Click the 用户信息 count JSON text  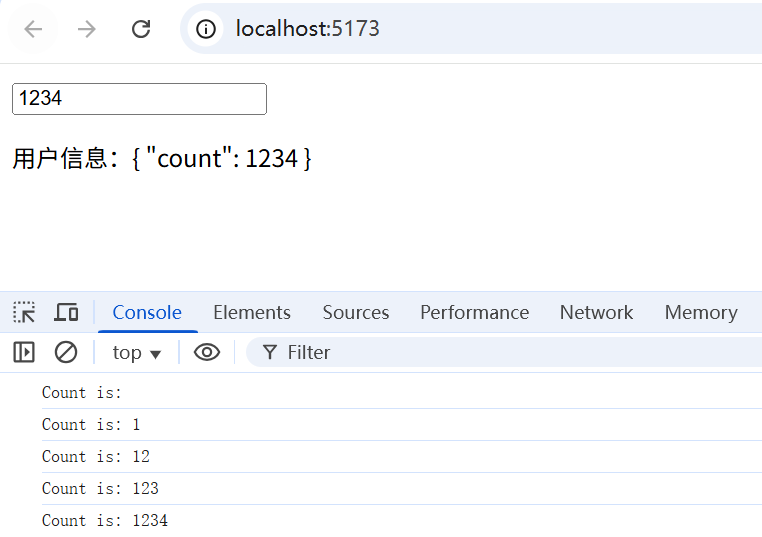pyautogui.click(x=161, y=158)
